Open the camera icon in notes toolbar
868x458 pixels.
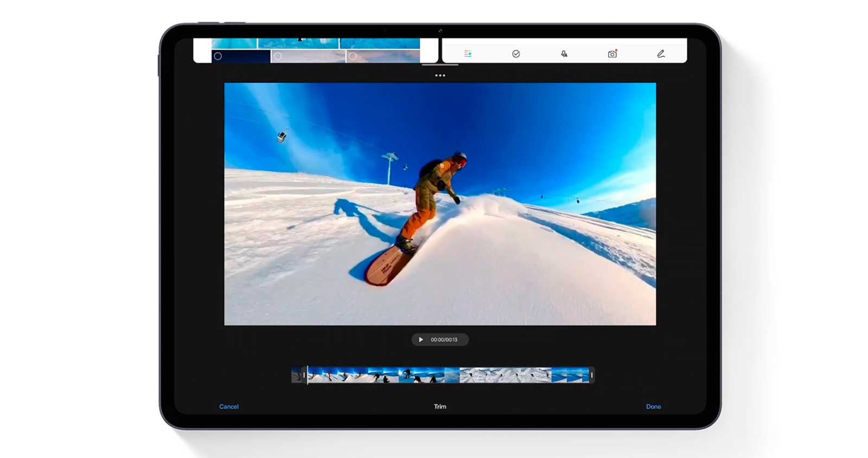(x=612, y=54)
